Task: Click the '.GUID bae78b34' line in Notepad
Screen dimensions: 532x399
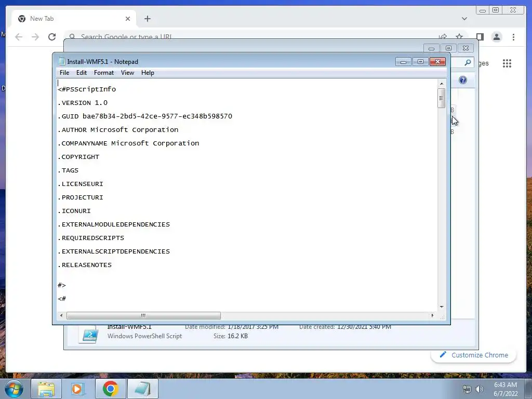Action: pos(145,116)
